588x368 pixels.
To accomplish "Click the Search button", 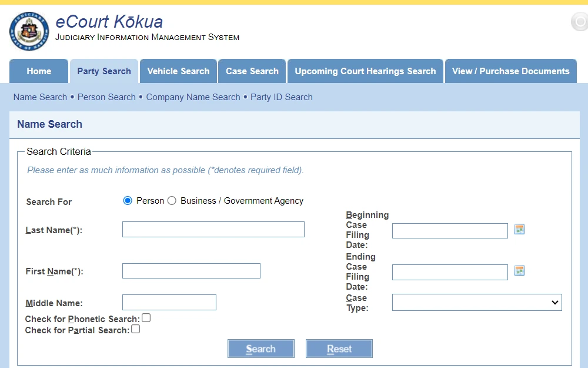I will (261, 349).
